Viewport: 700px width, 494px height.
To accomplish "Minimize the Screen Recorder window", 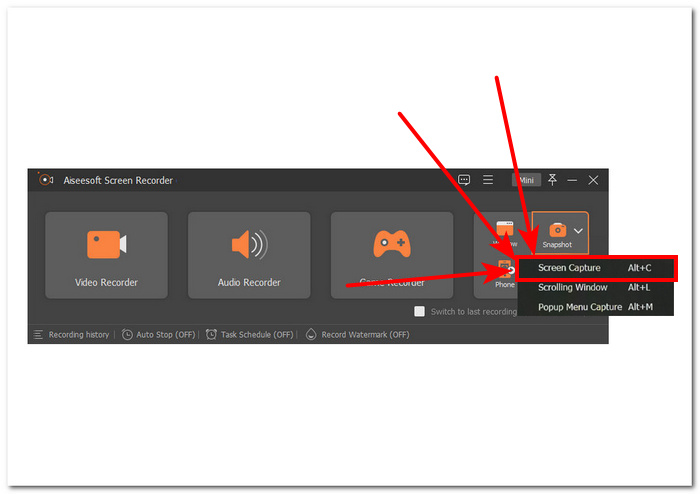I will point(572,180).
